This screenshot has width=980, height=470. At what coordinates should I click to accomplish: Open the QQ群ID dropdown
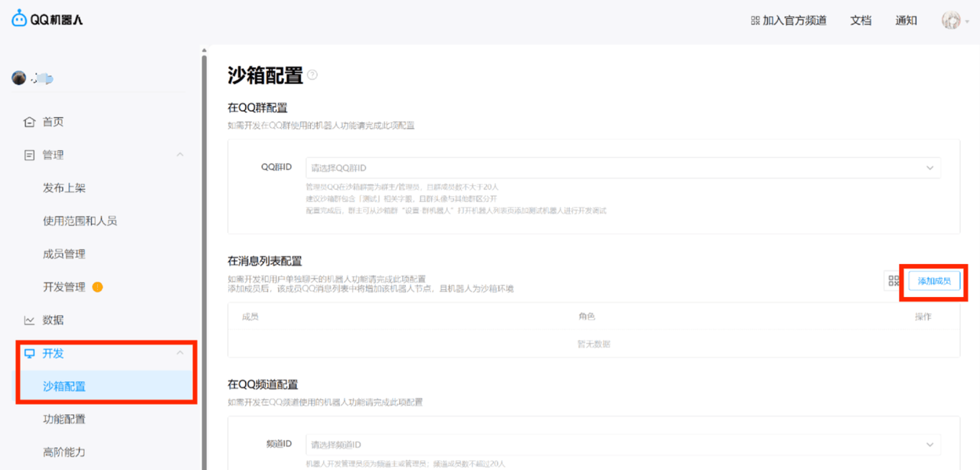click(622, 168)
